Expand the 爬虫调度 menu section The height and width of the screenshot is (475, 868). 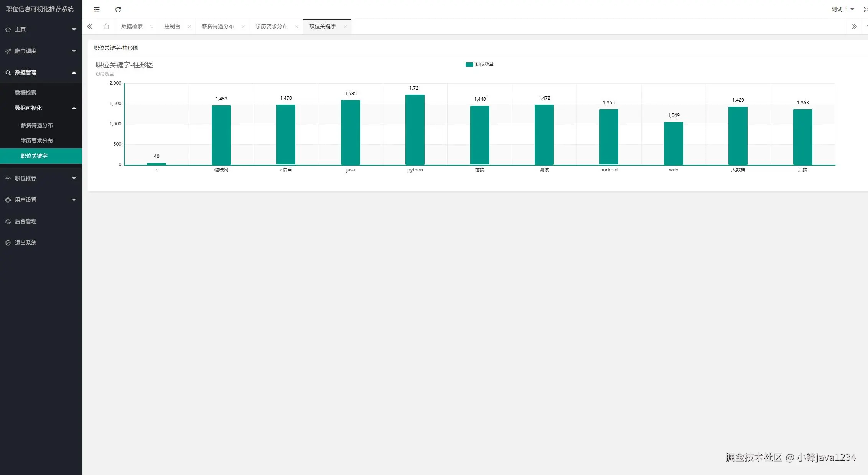click(x=41, y=51)
